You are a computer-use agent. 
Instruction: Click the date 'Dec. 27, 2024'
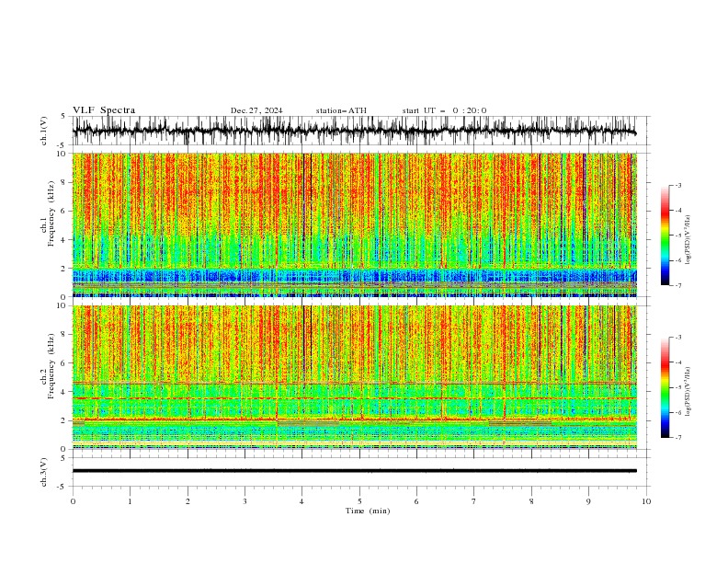pyautogui.click(x=256, y=110)
